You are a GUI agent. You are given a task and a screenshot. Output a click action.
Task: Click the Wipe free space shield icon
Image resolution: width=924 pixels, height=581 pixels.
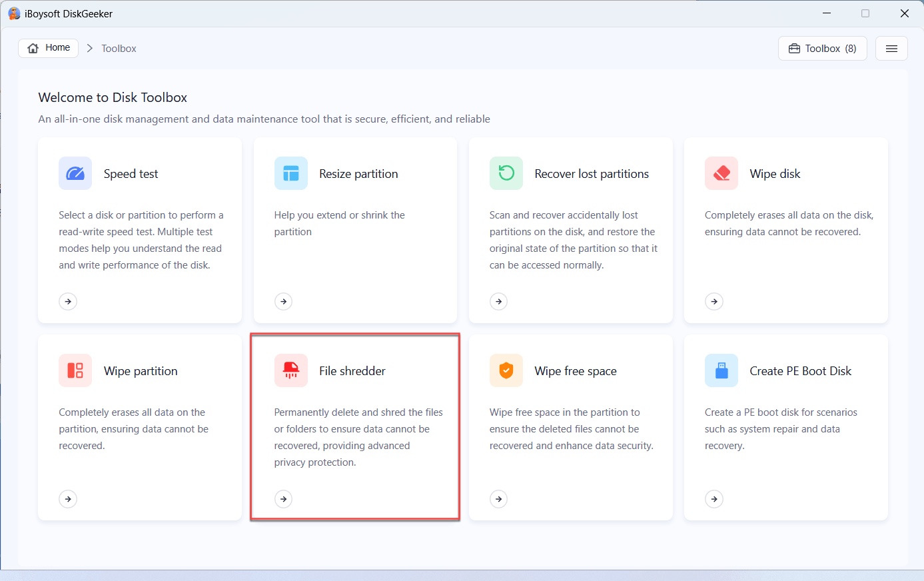click(506, 370)
